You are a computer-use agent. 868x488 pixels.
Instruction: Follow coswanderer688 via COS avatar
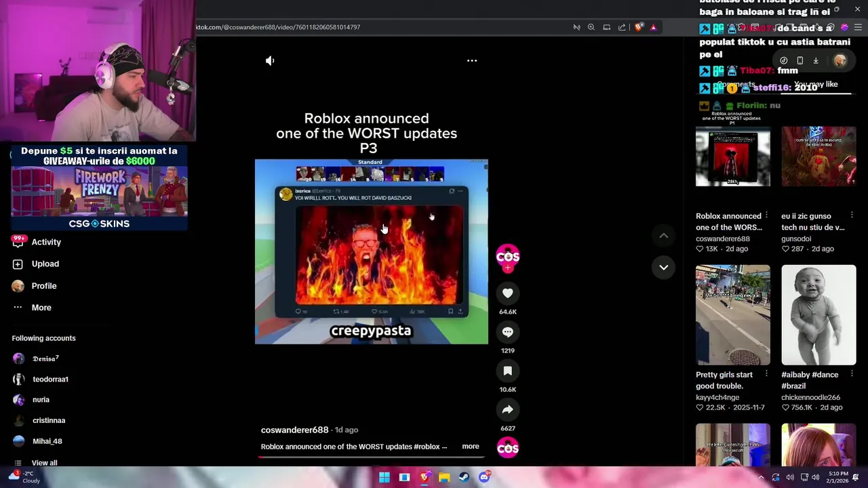click(x=508, y=258)
